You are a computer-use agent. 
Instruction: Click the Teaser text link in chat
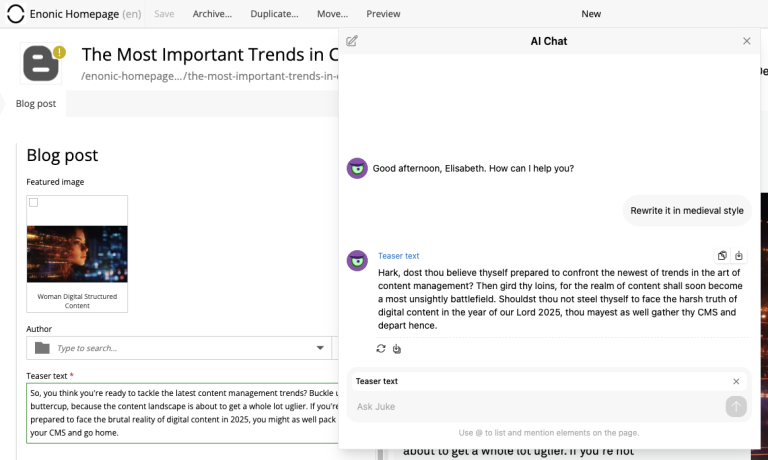(x=398, y=256)
